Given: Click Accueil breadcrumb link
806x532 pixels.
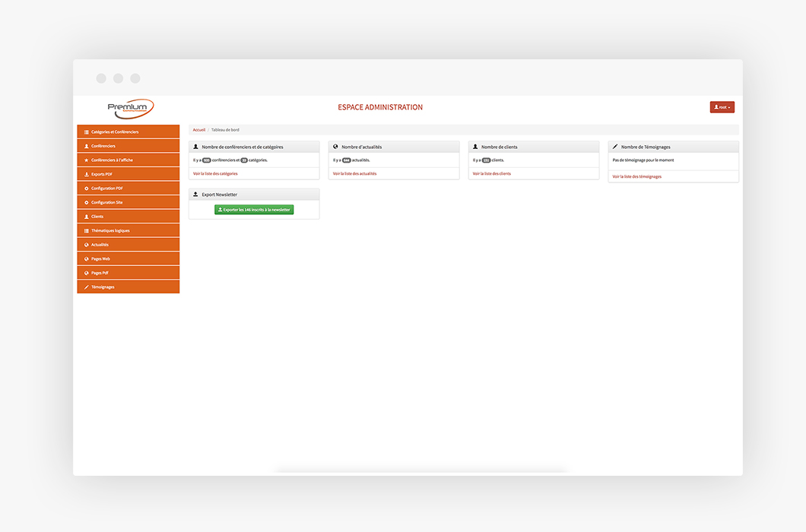Looking at the screenshot, I should pyautogui.click(x=199, y=130).
